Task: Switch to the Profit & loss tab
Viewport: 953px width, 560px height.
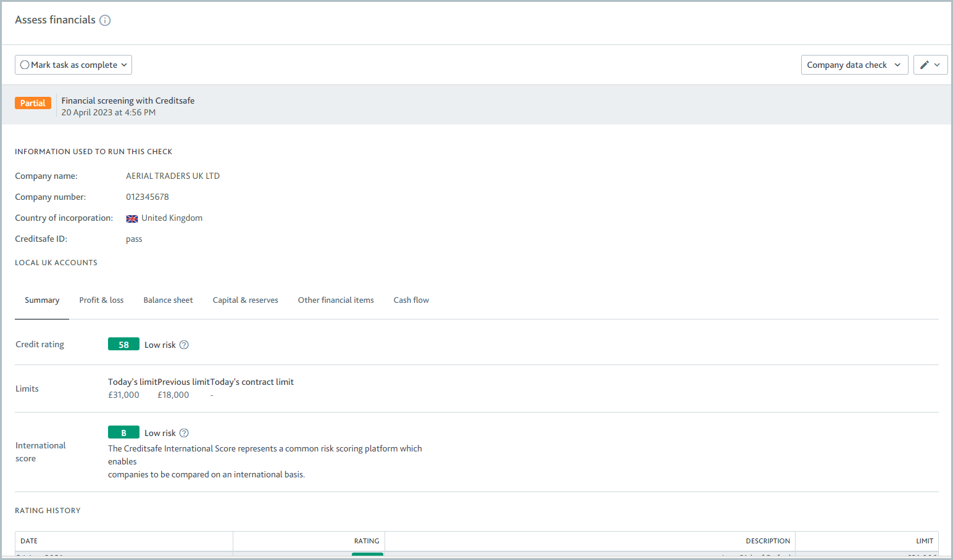Action: click(101, 300)
